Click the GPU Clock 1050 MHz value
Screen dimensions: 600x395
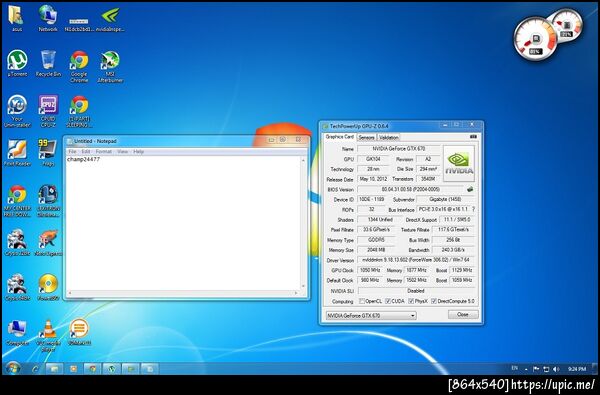click(x=370, y=270)
